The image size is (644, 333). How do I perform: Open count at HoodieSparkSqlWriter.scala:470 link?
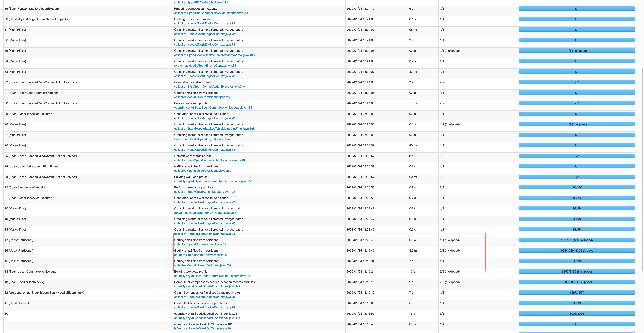click(x=202, y=255)
